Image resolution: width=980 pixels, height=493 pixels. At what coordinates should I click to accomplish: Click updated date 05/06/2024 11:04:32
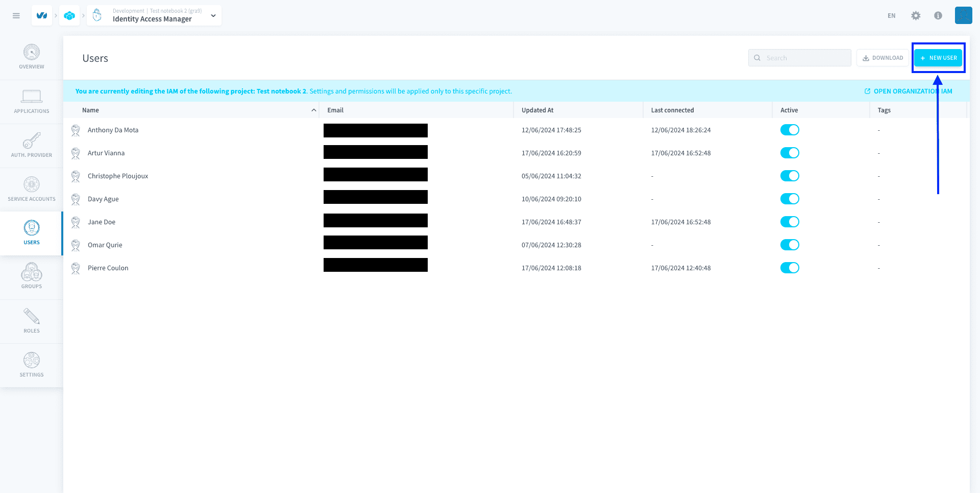pyautogui.click(x=551, y=176)
